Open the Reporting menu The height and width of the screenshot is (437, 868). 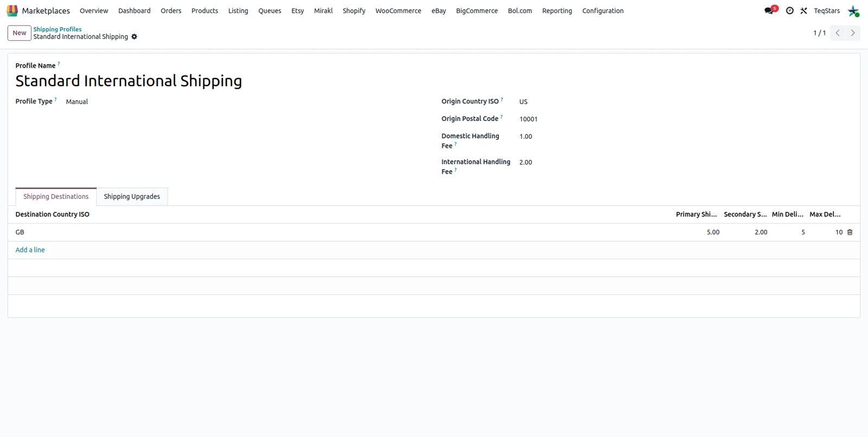coord(557,11)
